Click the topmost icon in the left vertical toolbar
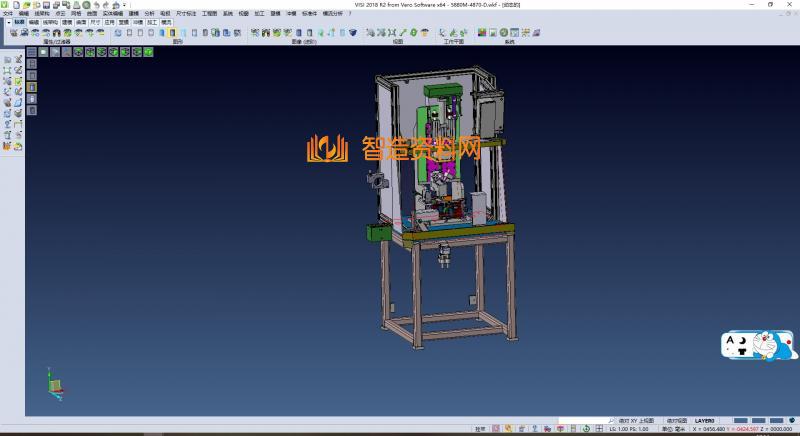The image size is (800, 436). pyautogui.click(x=8, y=60)
